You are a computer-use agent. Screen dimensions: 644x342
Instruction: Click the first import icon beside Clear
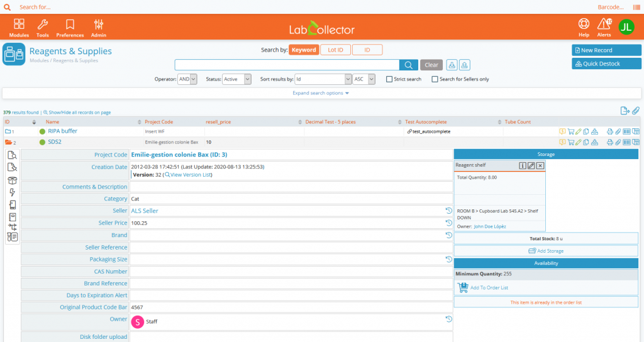(452, 65)
